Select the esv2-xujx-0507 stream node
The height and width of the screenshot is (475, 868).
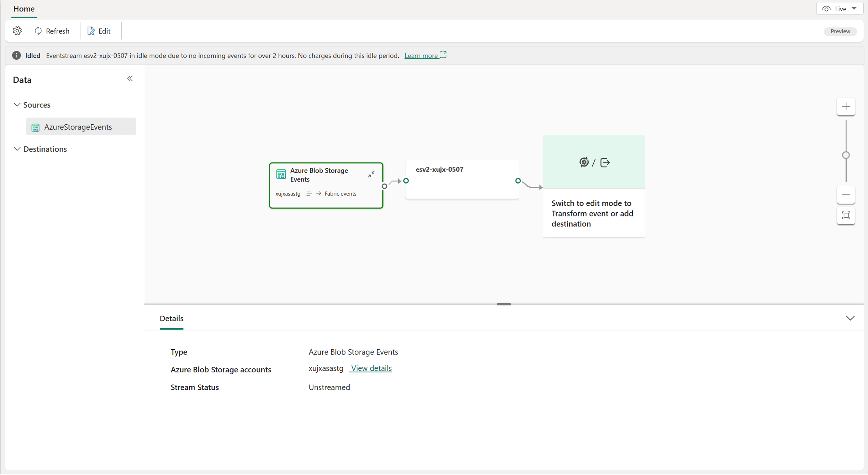point(462,180)
